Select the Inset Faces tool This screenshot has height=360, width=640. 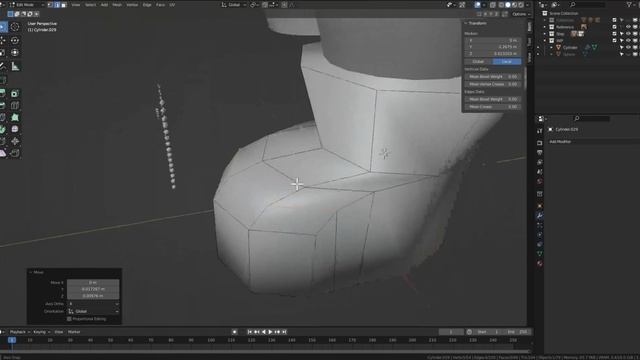pyautogui.click(x=15, y=93)
